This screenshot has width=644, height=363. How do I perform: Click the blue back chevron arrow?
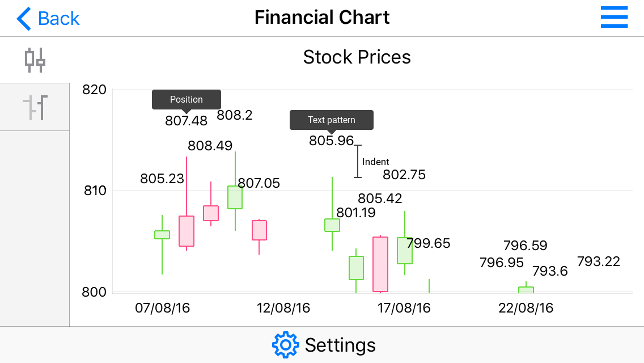pyautogui.click(x=22, y=18)
